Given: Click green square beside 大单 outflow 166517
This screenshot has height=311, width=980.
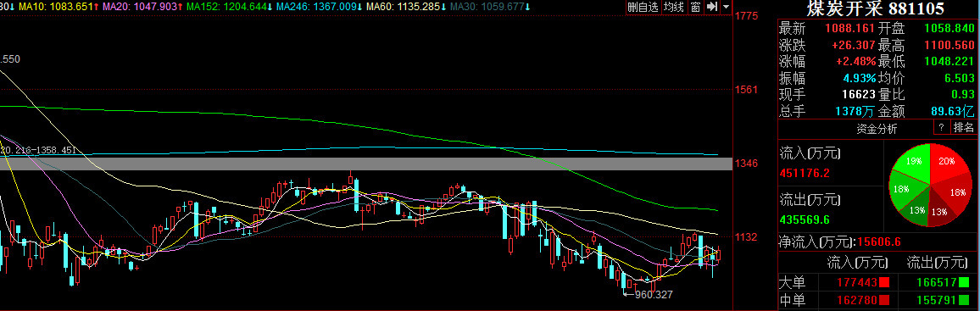Looking at the screenshot, I should point(966,282).
